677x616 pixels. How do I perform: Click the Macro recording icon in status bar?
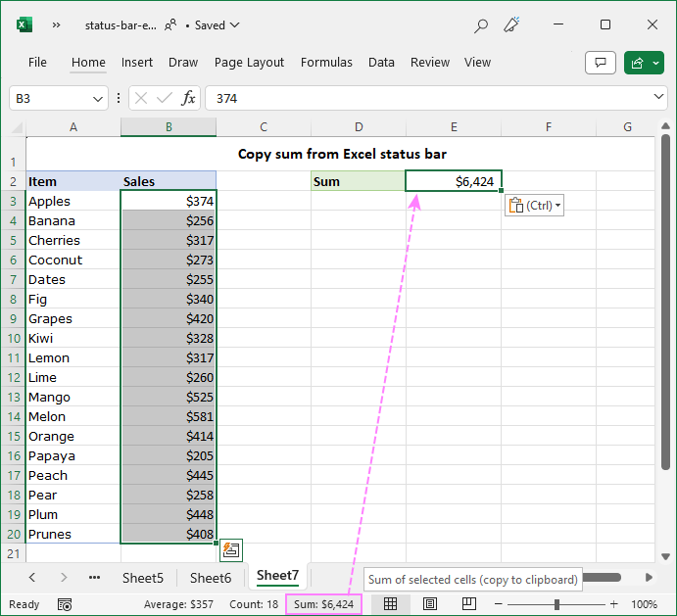[65, 604]
